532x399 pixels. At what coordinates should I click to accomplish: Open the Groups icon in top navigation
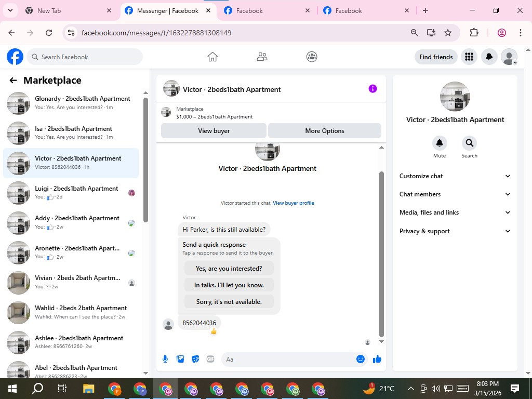pos(312,57)
